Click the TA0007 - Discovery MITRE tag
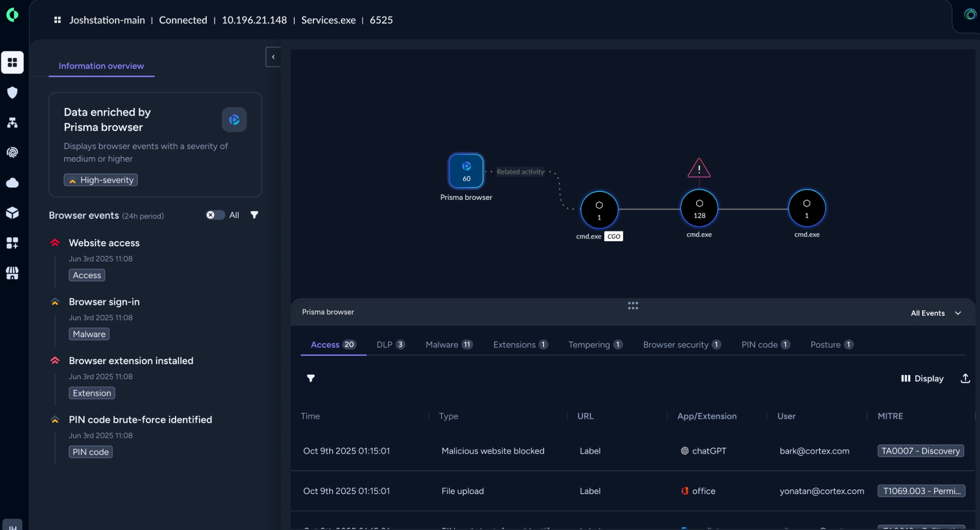980x530 pixels. (x=921, y=451)
